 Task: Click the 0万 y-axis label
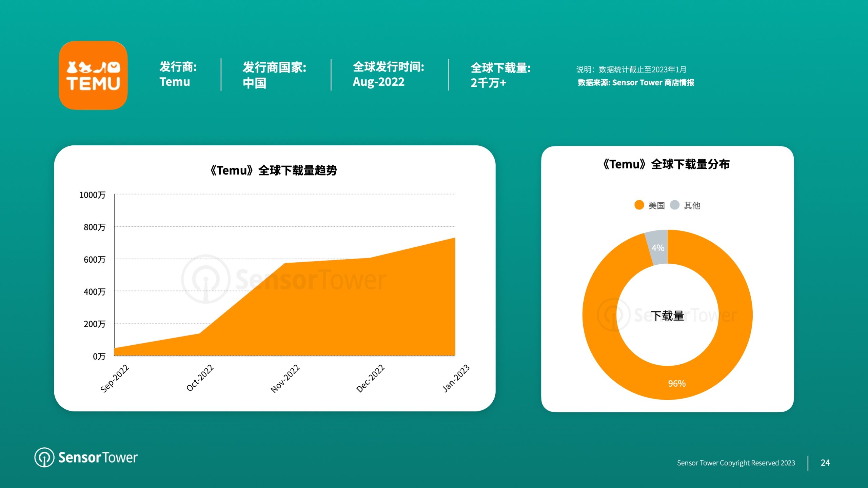pos(99,357)
